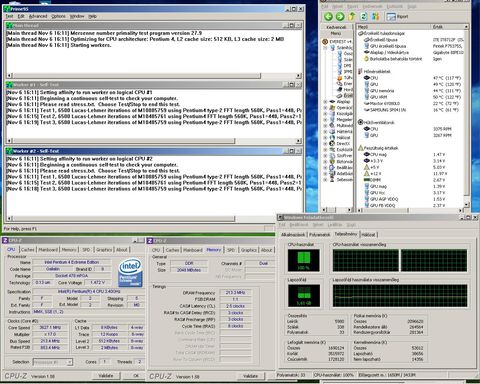
Task: Click Worker #1 horizontal scrollbar right arrow
Action: [298, 141]
